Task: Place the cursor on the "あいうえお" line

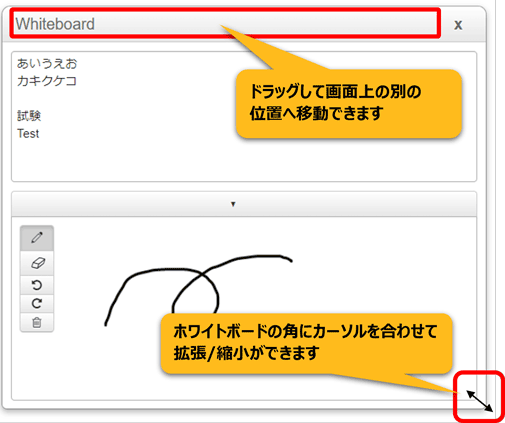Action: click(47, 63)
